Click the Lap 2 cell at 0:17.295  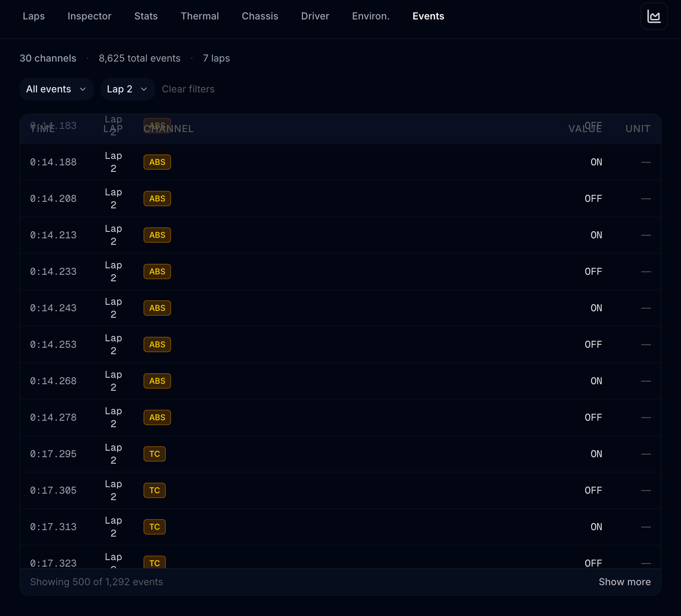(113, 454)
